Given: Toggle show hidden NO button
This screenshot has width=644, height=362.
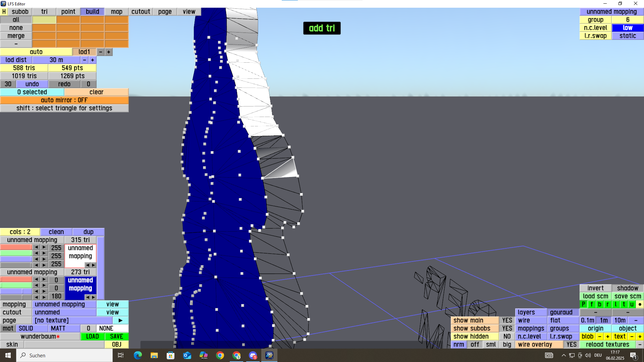Looking at the screenshot, I should pos(507,337).
